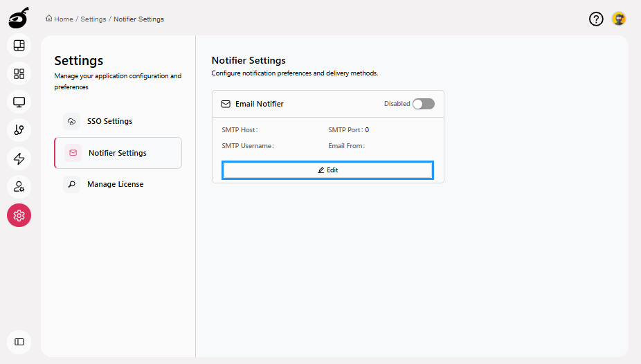Open the user management sidebar icon
Screen dimensions: 641x364
(x=19, y=187)
